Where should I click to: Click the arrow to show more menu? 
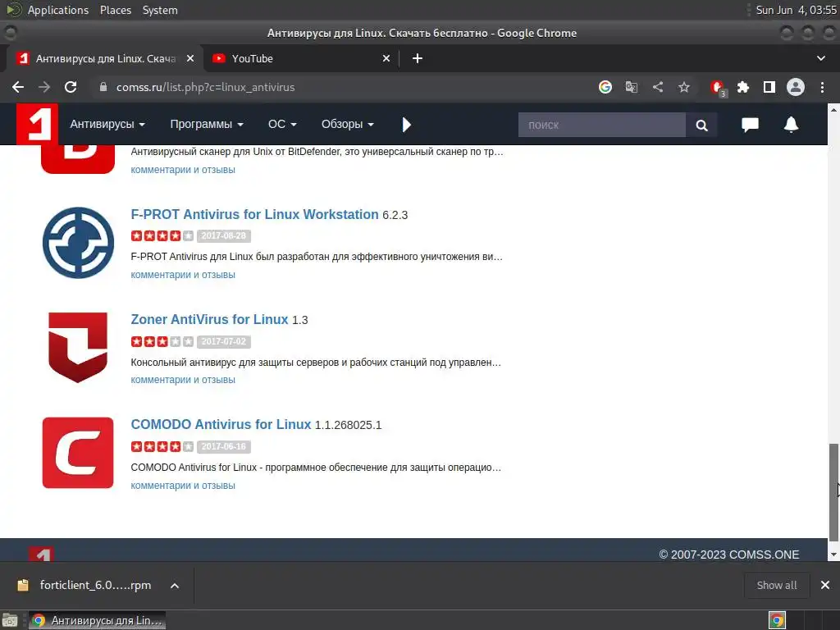(407, 125)
